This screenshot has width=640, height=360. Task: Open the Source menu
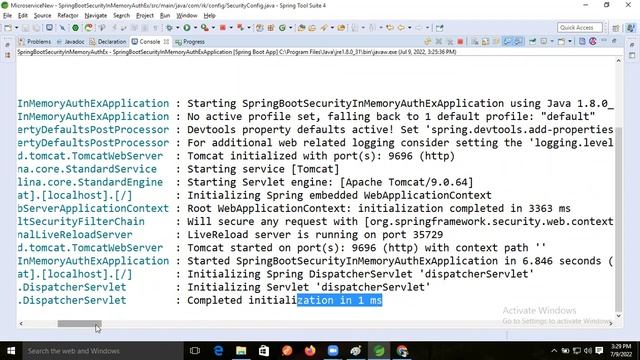(42, 16)
